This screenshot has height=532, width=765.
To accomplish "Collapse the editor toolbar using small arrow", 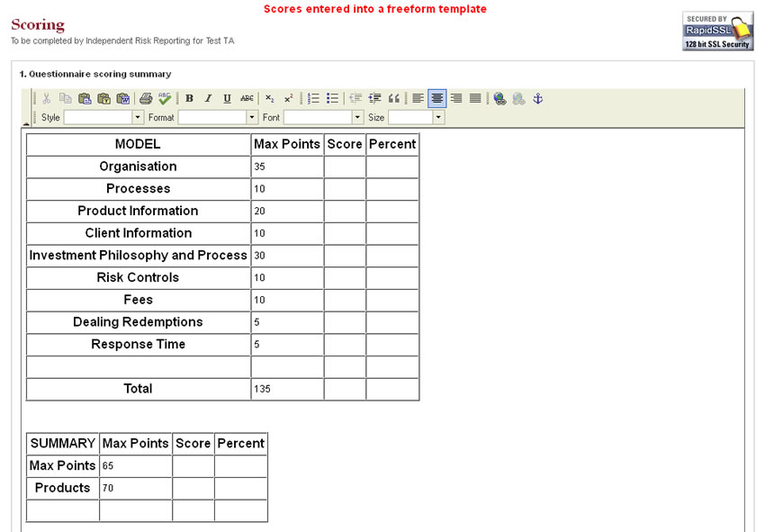I will coord(26,123).
